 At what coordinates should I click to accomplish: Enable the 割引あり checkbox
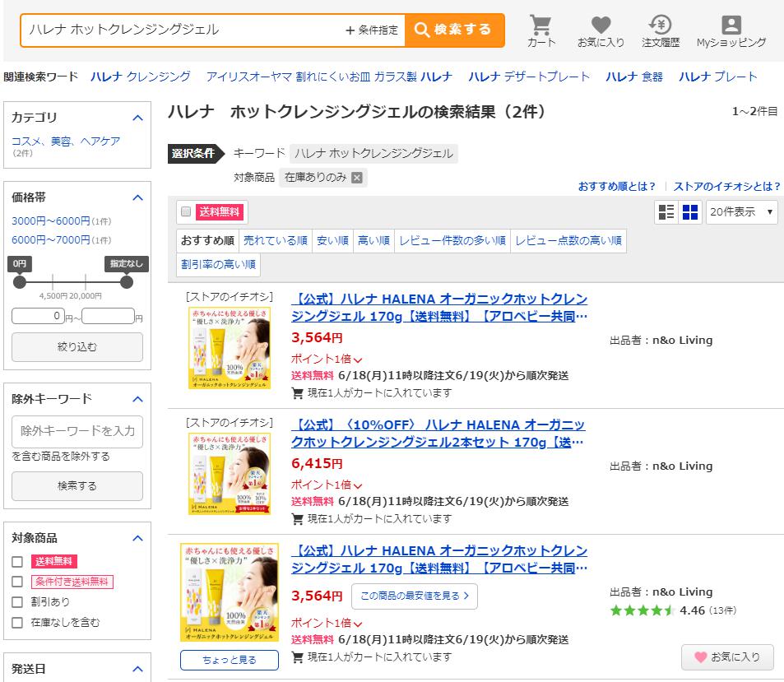(x=17, y=602)
